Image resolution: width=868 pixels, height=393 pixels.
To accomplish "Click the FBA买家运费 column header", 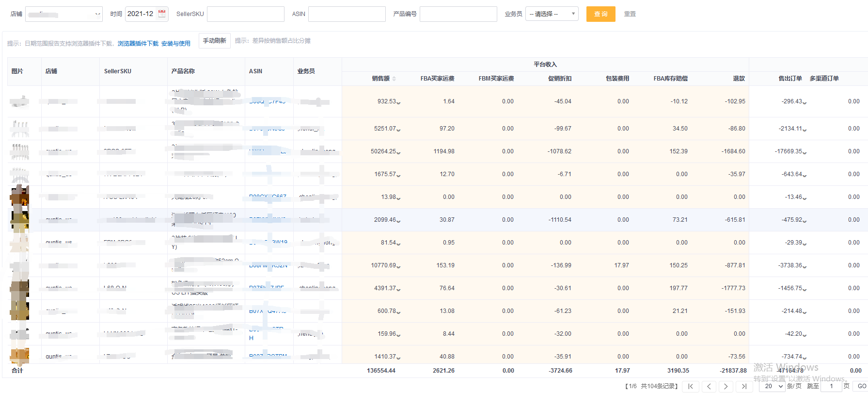I will 437,79.
